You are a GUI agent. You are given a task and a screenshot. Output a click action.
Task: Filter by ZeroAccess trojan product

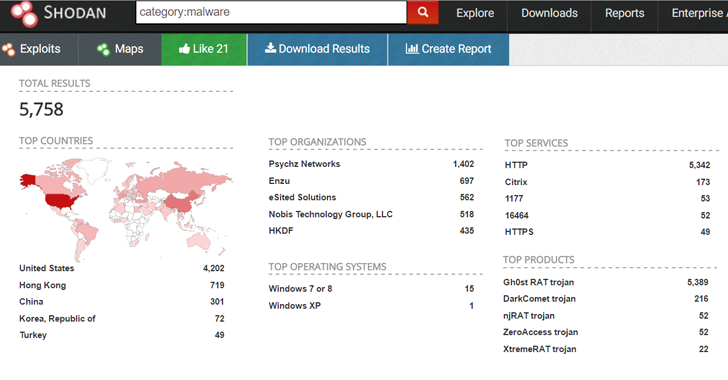pyautogui.click(x=540, y=332)
